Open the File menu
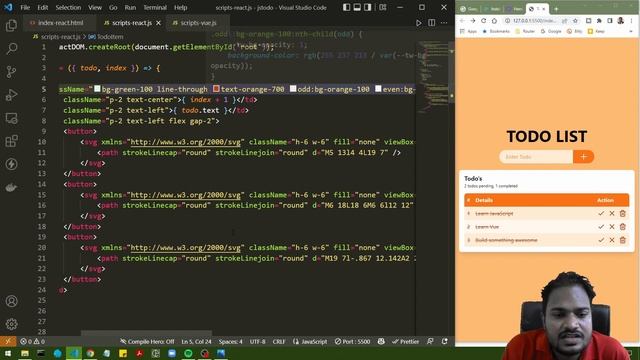Screen dimensions: 640x360 click(x=25, y=7)
